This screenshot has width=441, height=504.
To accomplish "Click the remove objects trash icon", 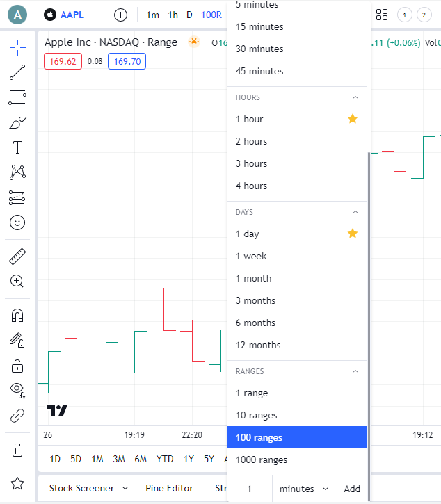I will tap(17, 450).
